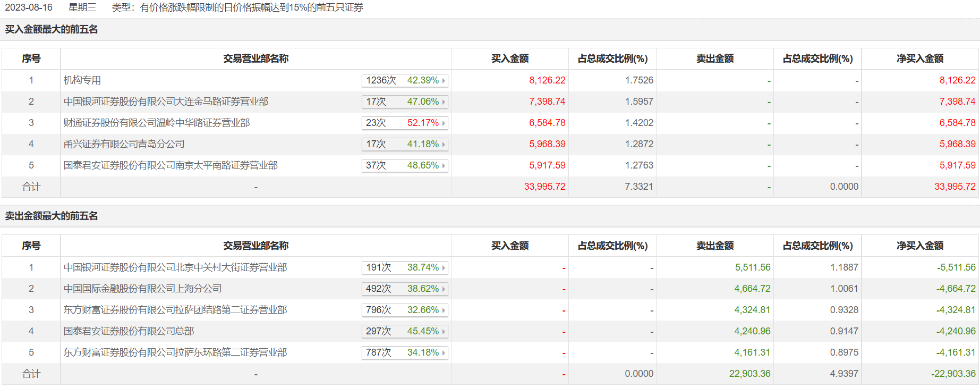Select net buy 5,917.59 in 净买入金额 column

click(x=957, y=165)
